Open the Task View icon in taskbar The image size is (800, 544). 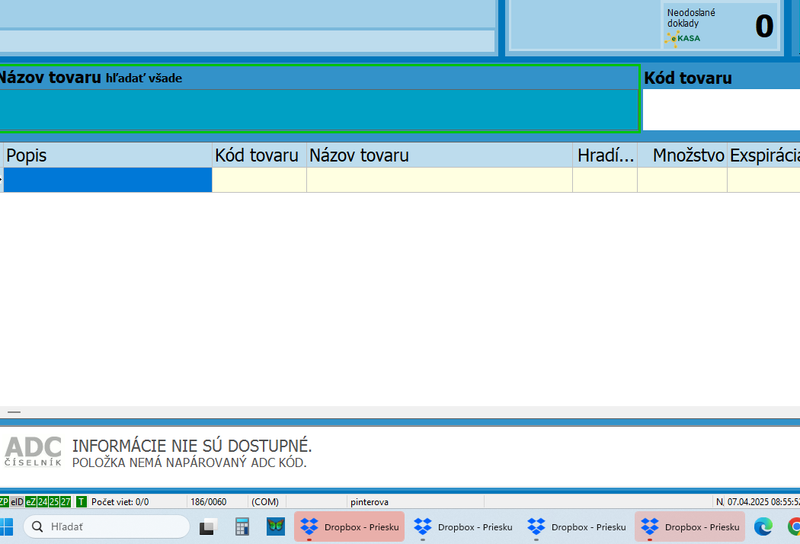[207, 527]
